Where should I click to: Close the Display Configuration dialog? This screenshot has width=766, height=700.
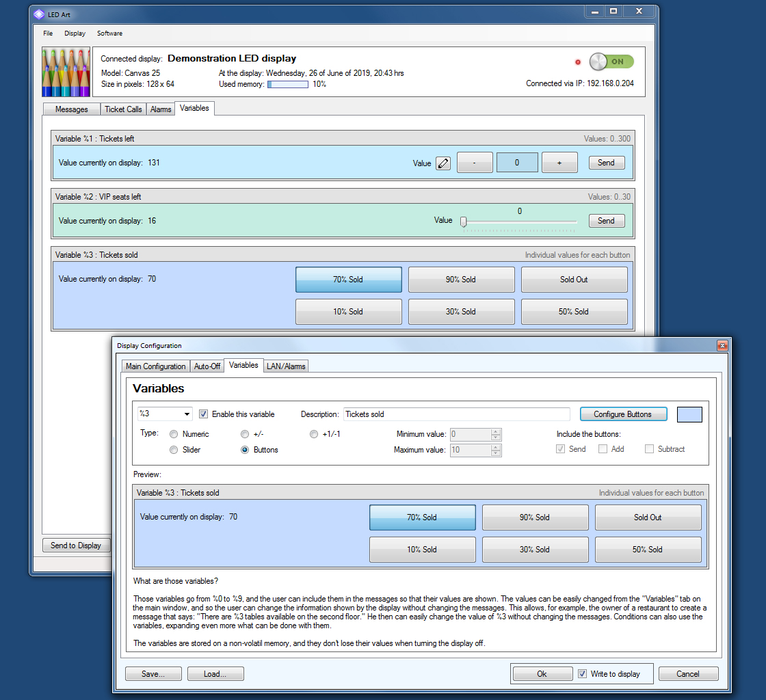tap(722, 345)
